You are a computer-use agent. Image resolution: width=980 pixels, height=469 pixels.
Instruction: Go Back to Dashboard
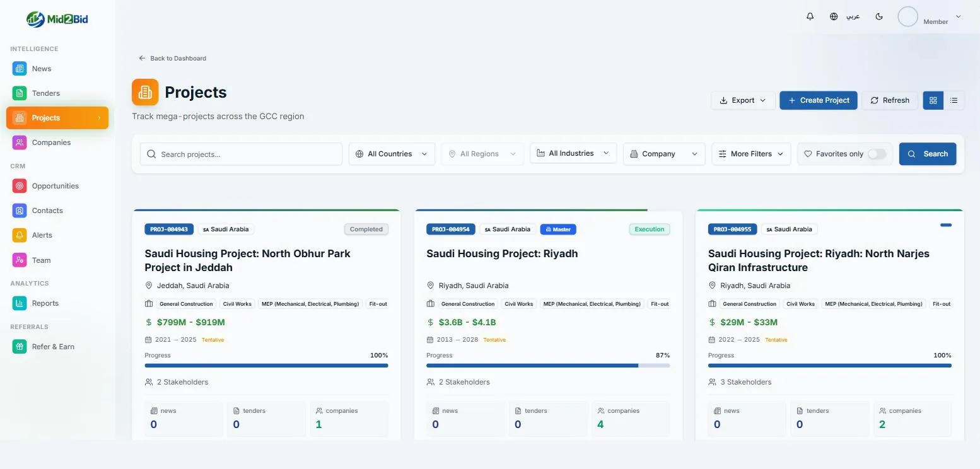click(x=173, y=58)
